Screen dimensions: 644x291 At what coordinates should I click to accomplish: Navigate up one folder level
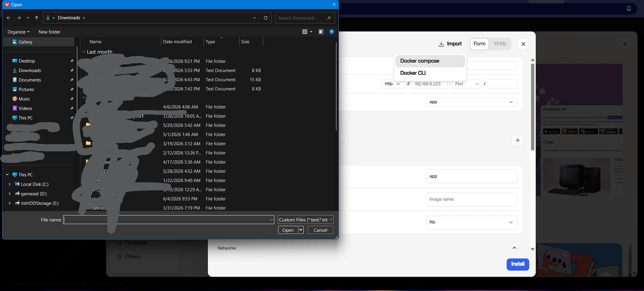pyautogui.click(x=36, y=18)
